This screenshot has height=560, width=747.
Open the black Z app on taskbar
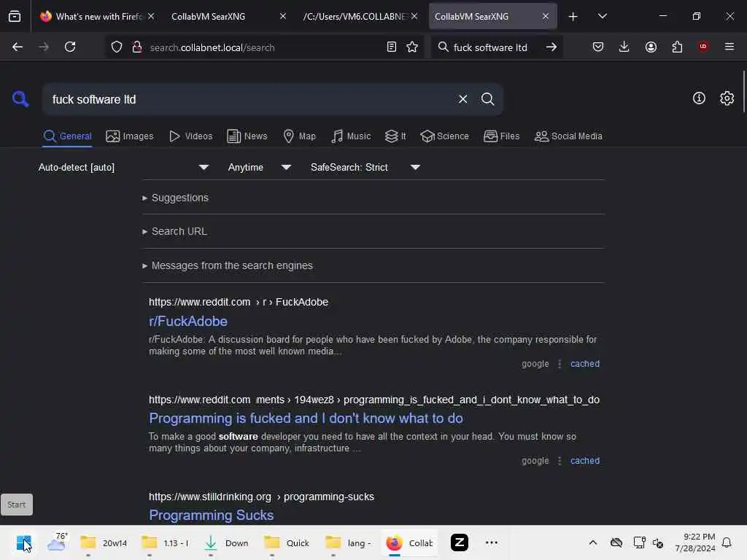point(460,542)
